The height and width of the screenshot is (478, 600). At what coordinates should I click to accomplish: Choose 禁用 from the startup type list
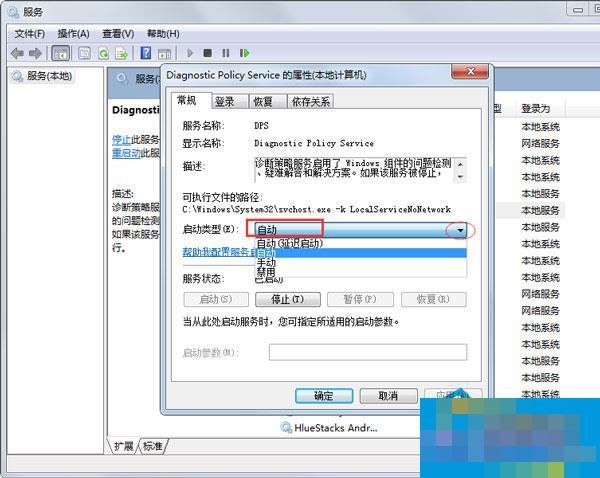click(x=360, y=271)
